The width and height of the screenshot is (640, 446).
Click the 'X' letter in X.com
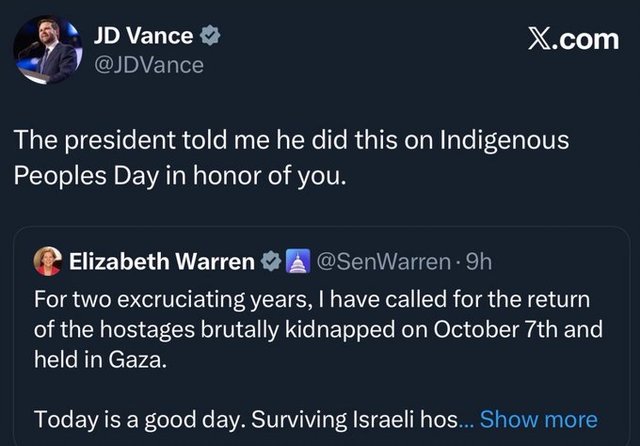539,39
